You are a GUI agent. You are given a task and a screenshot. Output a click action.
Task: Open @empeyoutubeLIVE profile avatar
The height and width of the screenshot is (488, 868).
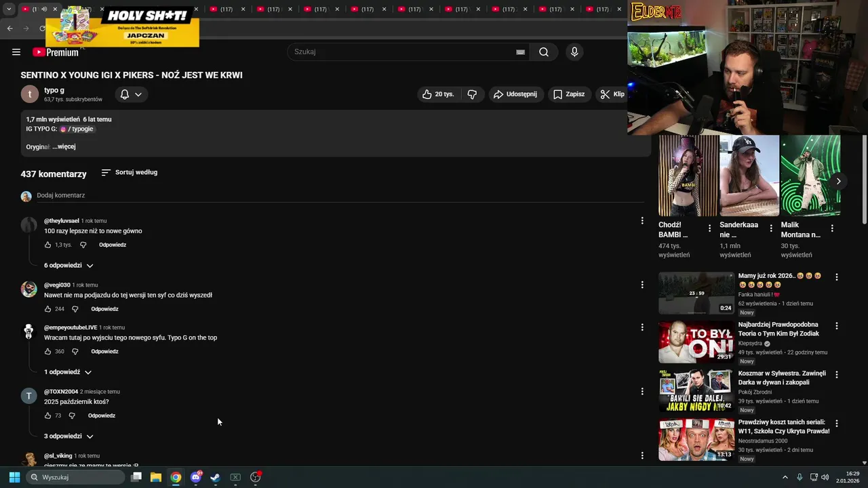(28, 331)
